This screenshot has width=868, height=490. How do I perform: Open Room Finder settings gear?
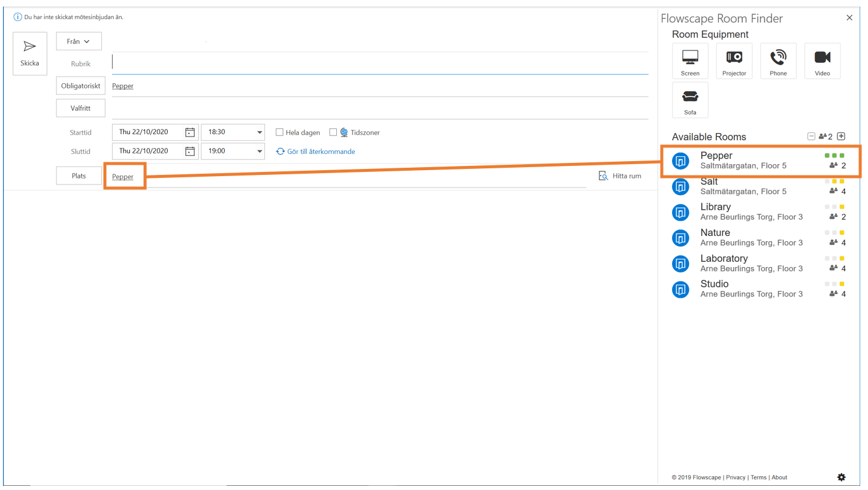(x=841, y=477)
